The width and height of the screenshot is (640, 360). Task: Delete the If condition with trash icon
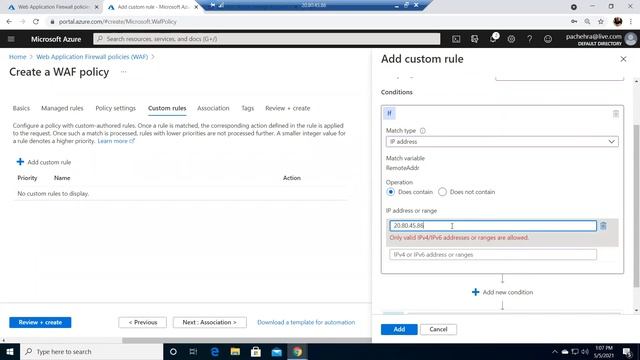(x=616, y=113)
